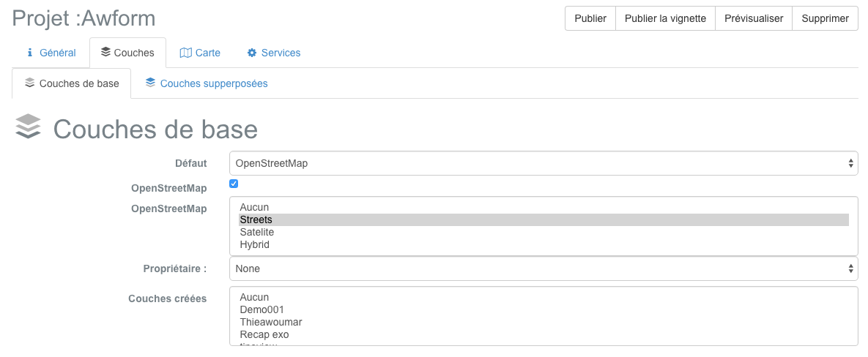Screen dimensions: 868x357
Task: Open the Propriétaire dropdown showing None
Action: 544,269
